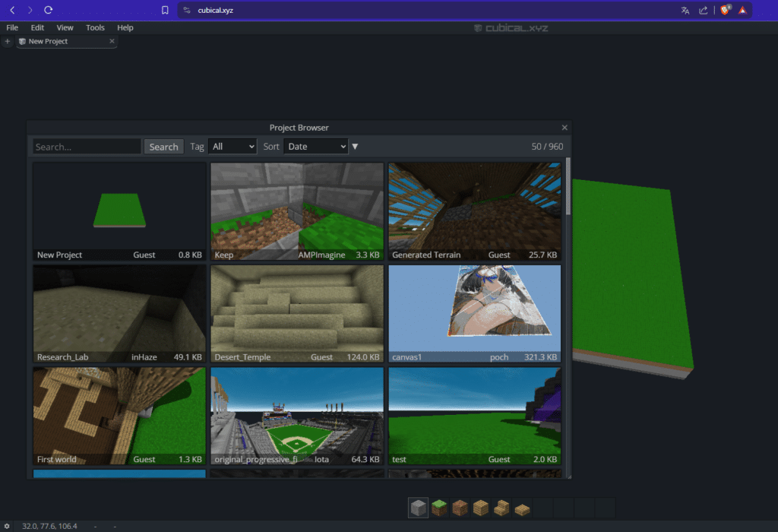This screenshot has width=778, height=532.
Task: Close the Project Browser dialog
Action: [565, 128]
